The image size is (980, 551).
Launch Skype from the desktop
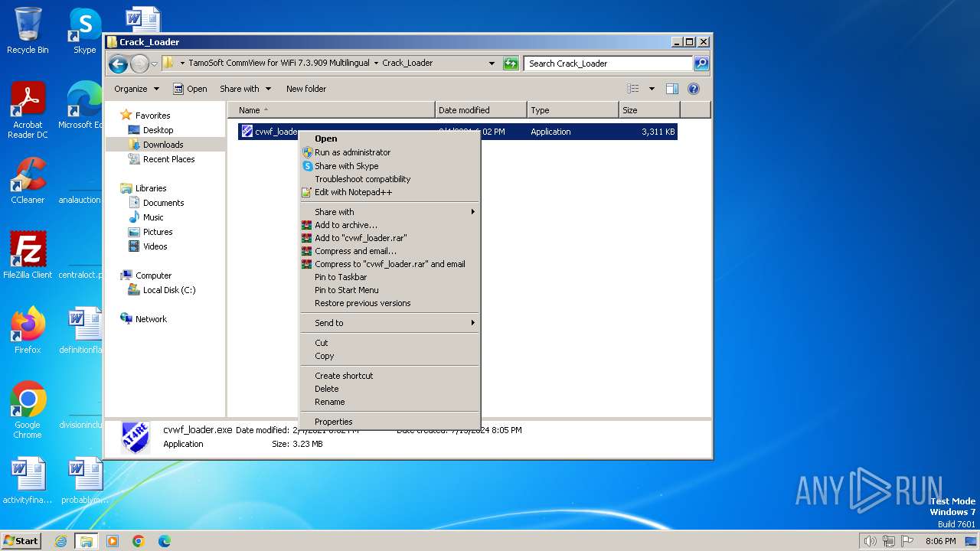tap(84, 31)
